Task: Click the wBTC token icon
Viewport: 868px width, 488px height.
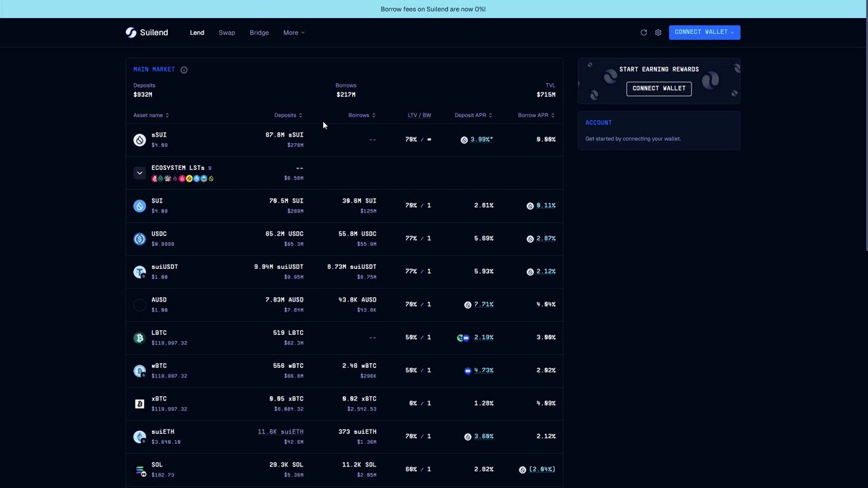Action: [140, 371]
